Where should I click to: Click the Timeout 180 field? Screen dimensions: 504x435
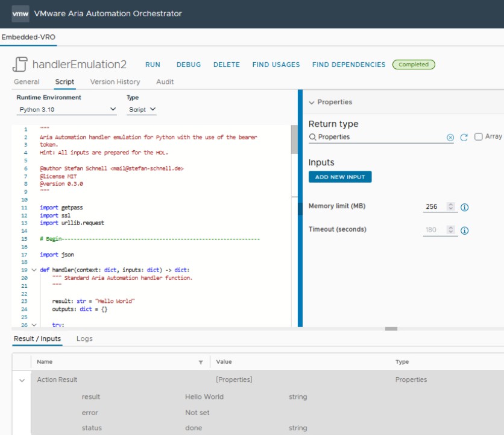[434, 230]
